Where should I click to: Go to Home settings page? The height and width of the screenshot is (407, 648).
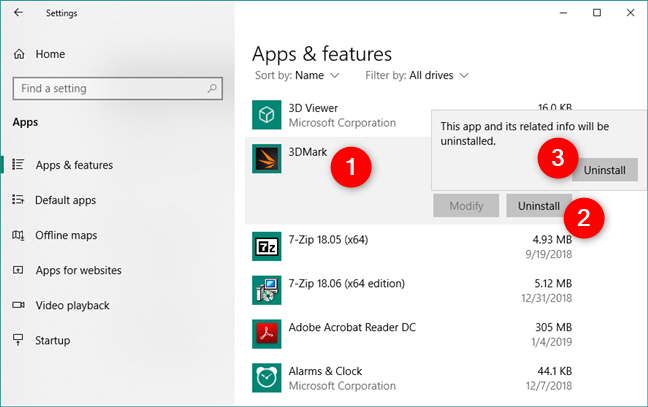(50, 54)
